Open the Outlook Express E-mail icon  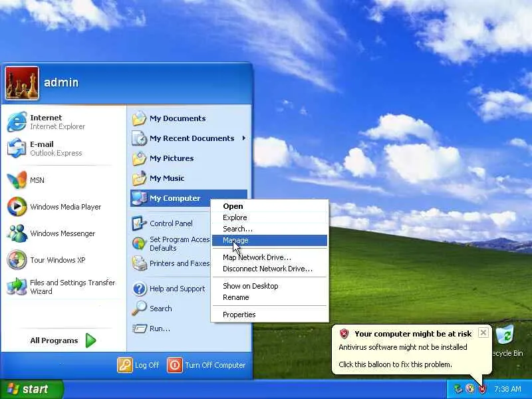tap(17, 148)
